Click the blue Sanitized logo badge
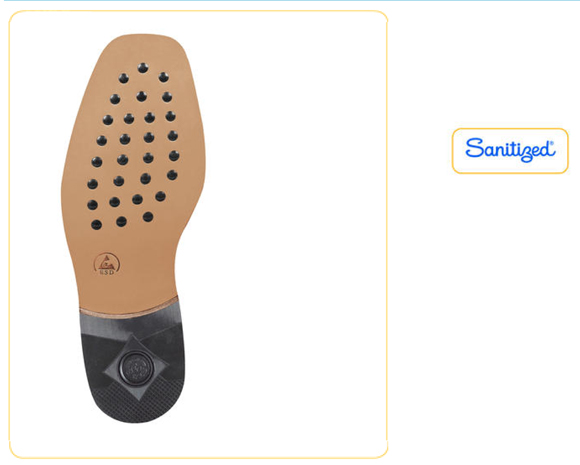 (x=510, y=151)
